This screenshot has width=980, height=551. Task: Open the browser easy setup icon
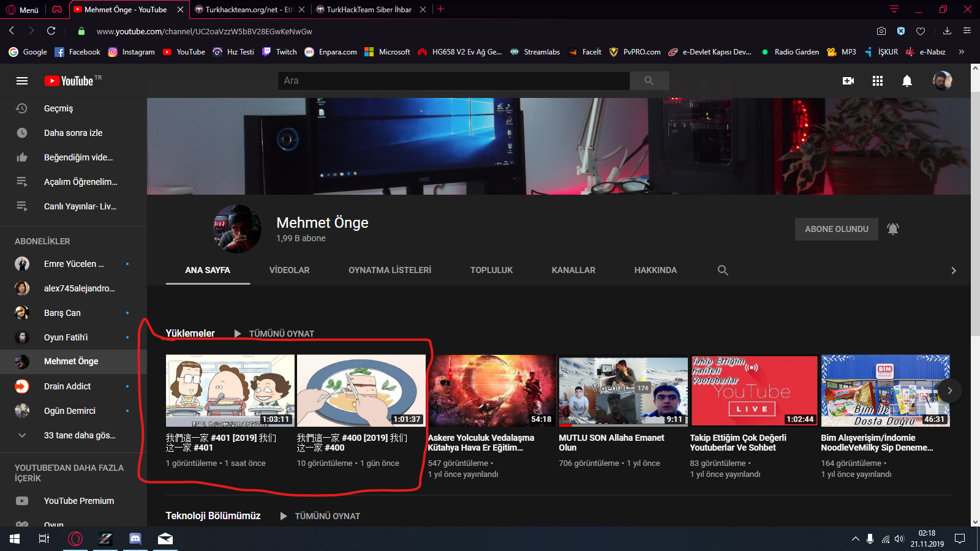point(967,31)
